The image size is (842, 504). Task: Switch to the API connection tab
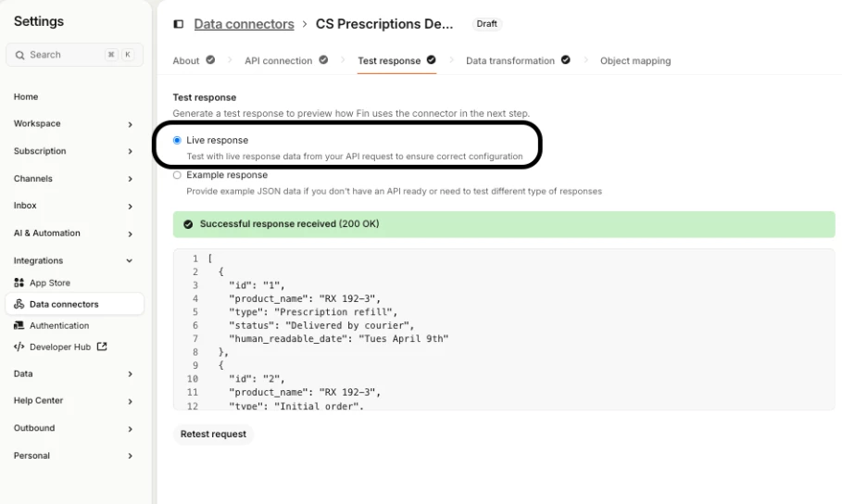279,60
